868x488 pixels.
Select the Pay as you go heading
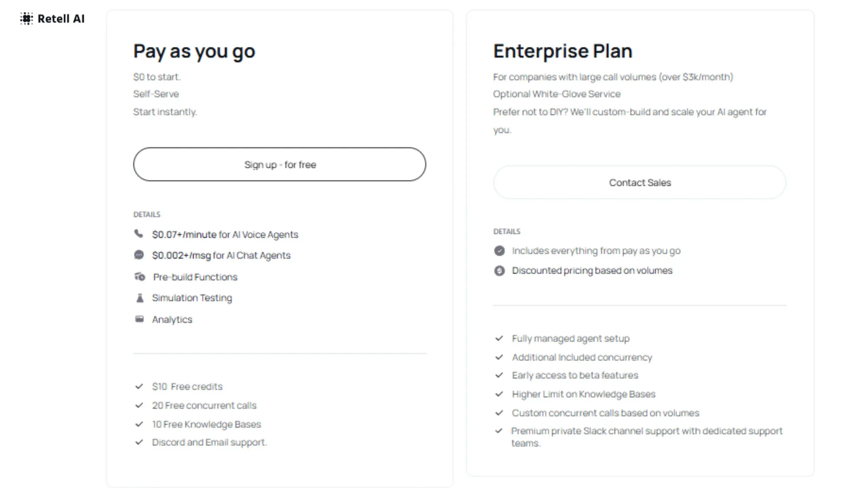point(194,51)
